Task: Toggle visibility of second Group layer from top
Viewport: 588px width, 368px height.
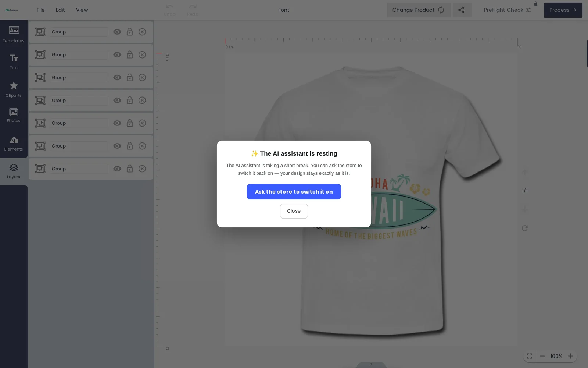Action: tap(117, 55)
